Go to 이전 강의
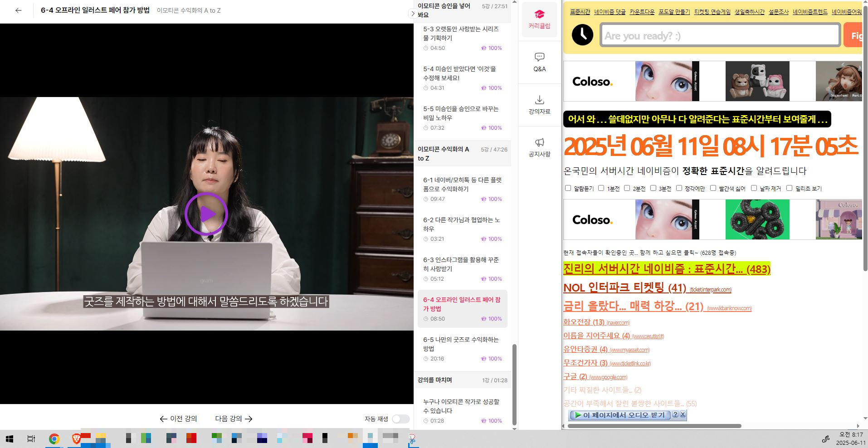Screen dimensions: 868x448 pos(178,419)
